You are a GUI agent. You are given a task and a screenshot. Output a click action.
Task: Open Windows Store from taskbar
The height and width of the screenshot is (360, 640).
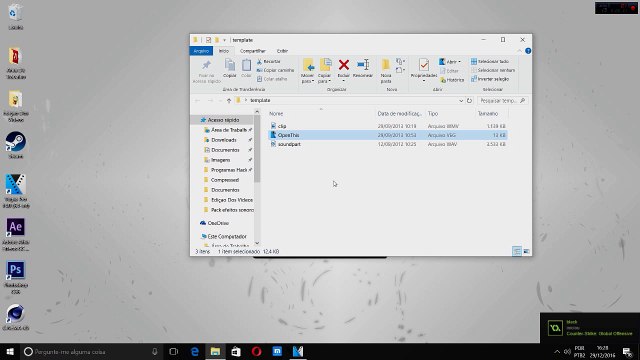pos(236,351)
